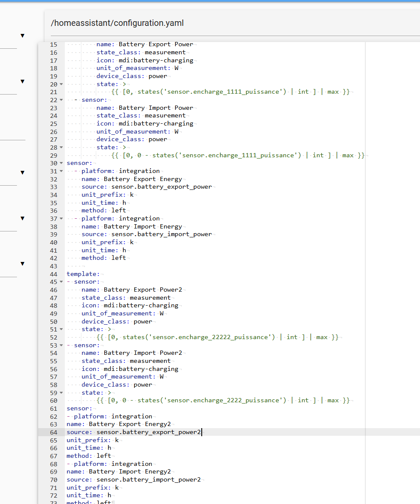Collapse fold arrow at line 51
This screenshot has width=420, height=504.
[61, 329]
